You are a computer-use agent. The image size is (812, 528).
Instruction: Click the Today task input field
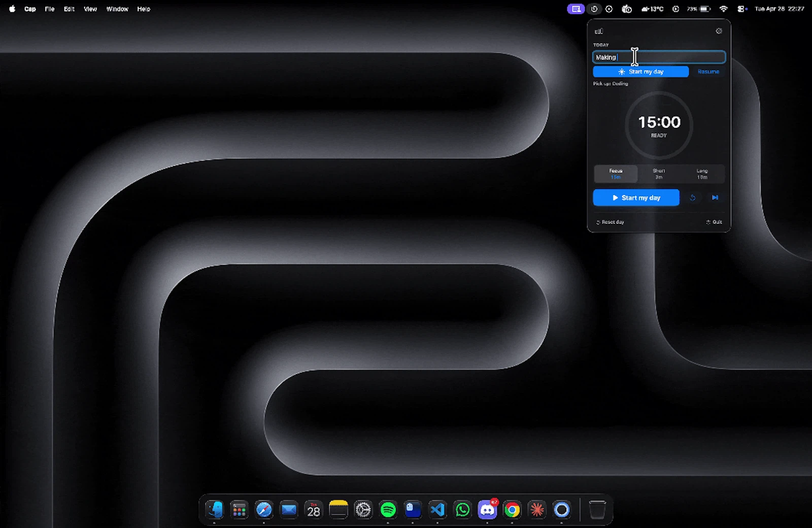point(659,57)
